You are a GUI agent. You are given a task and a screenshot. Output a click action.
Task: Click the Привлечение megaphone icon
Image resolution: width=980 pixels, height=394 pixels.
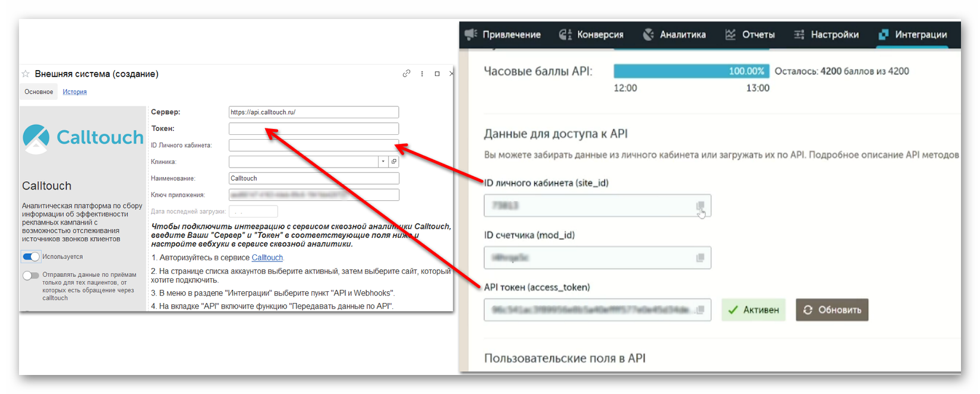(471, 34)
